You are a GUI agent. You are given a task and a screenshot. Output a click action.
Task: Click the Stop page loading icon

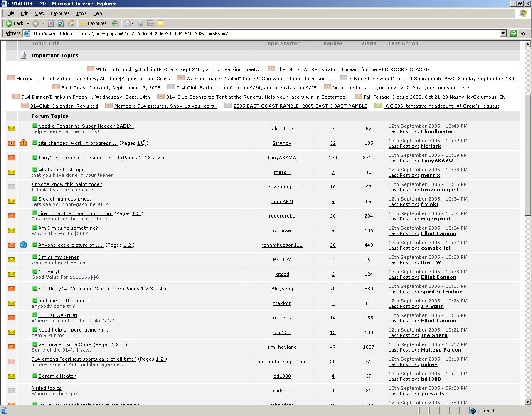51,23
